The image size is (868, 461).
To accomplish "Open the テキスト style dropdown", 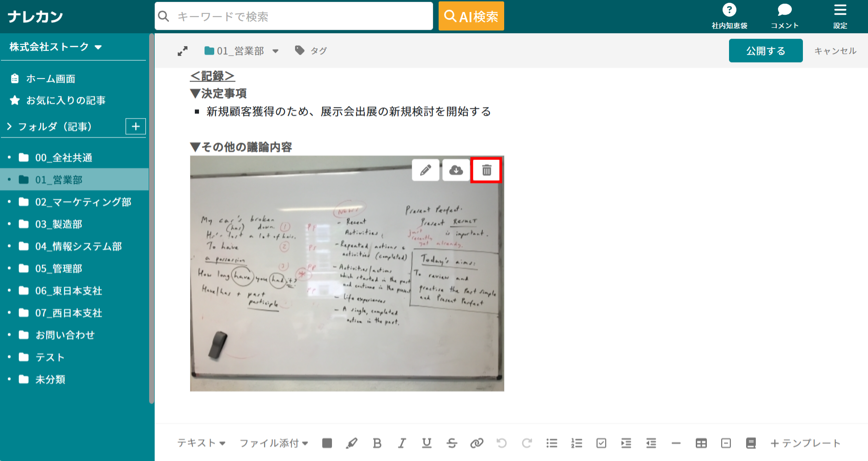I will (x=202, y=443).
